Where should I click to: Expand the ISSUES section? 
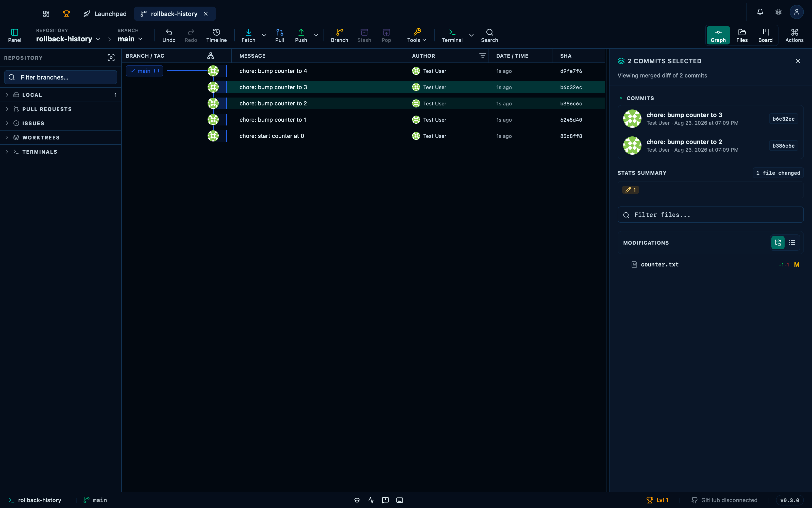[60, 123]
